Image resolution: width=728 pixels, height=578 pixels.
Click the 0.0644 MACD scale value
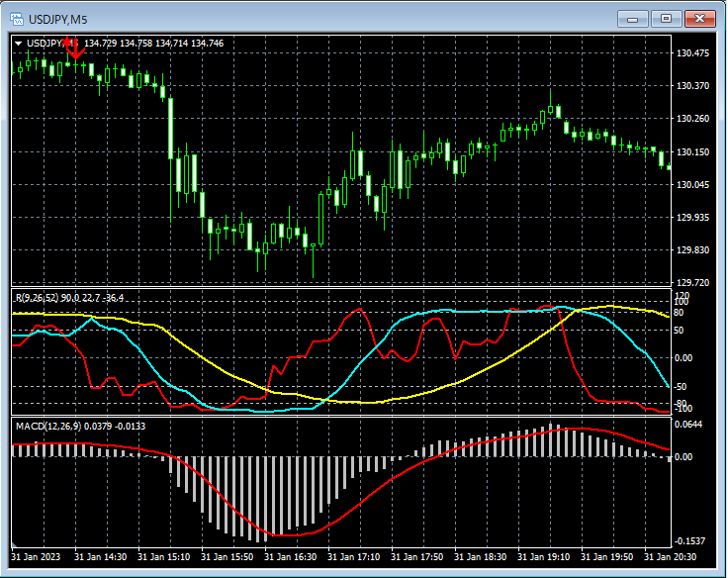pyautogui.click(x=689, y=425)
